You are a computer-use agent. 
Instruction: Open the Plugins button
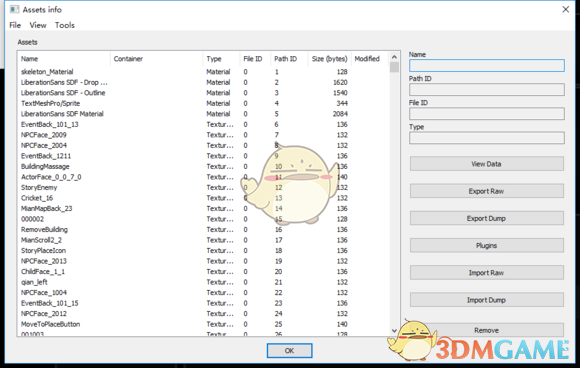486,246
